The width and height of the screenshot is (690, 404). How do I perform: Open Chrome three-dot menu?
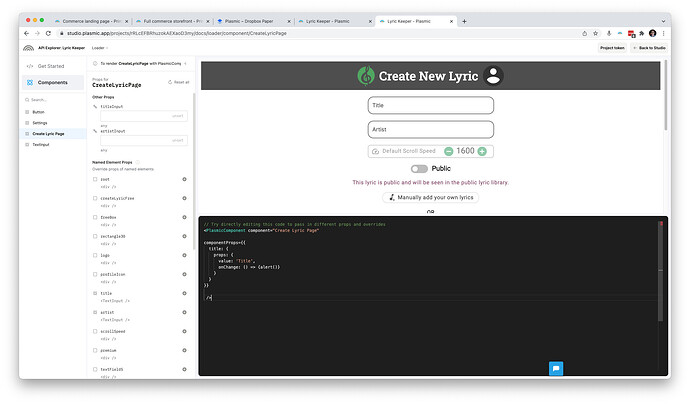tap(663, 33)
